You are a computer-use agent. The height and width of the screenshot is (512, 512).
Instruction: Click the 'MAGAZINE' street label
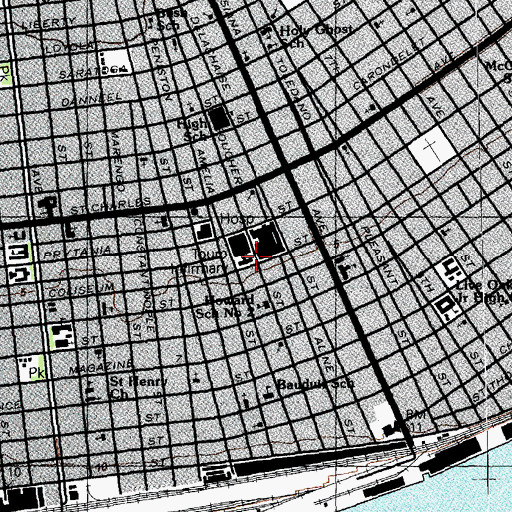101,367
